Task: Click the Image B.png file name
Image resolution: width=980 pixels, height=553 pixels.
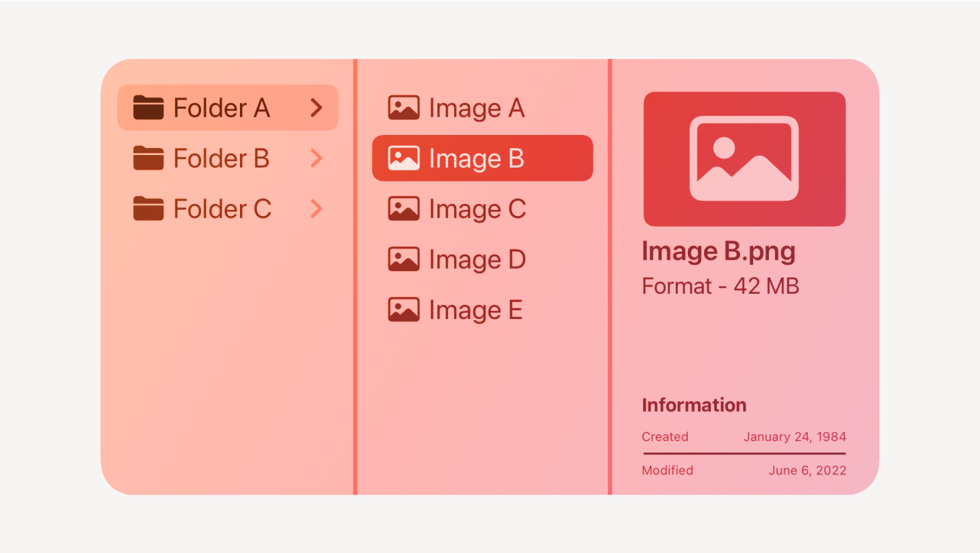Action: 719,252
